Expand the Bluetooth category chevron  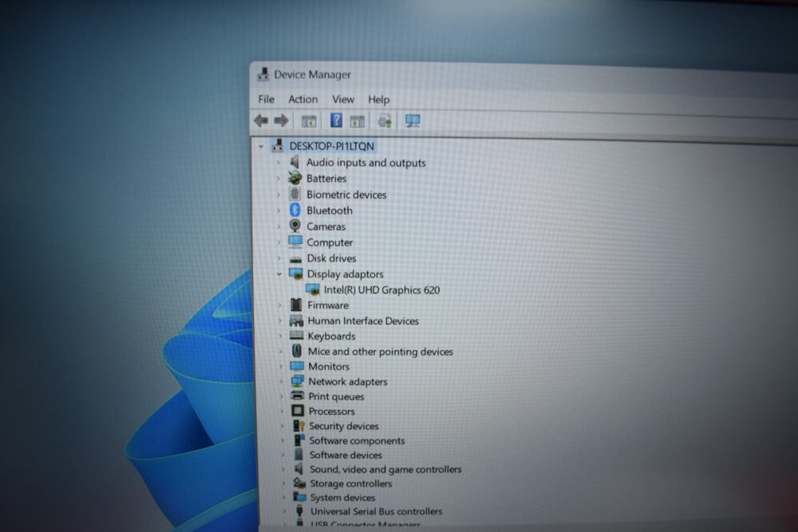coord(279,210)
